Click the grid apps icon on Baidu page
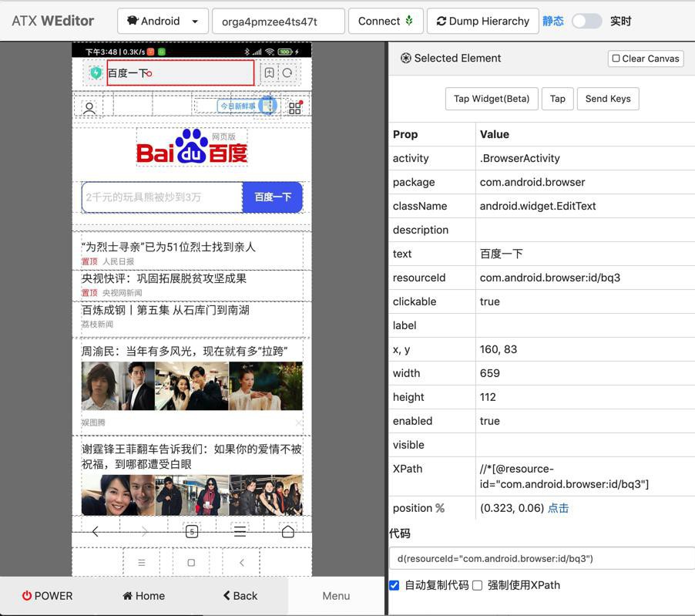Screen dimensions: 695x616 [x=295, y=108]
